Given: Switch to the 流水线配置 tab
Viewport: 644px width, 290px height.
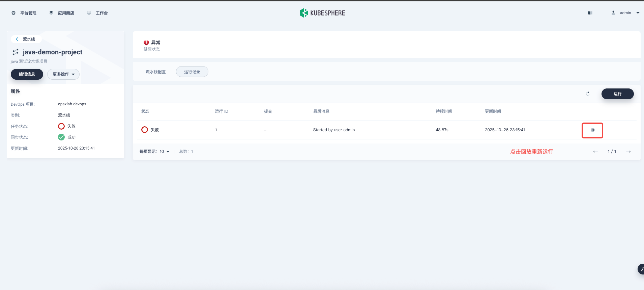Looking at the screenshot, I should coord(155,72).
